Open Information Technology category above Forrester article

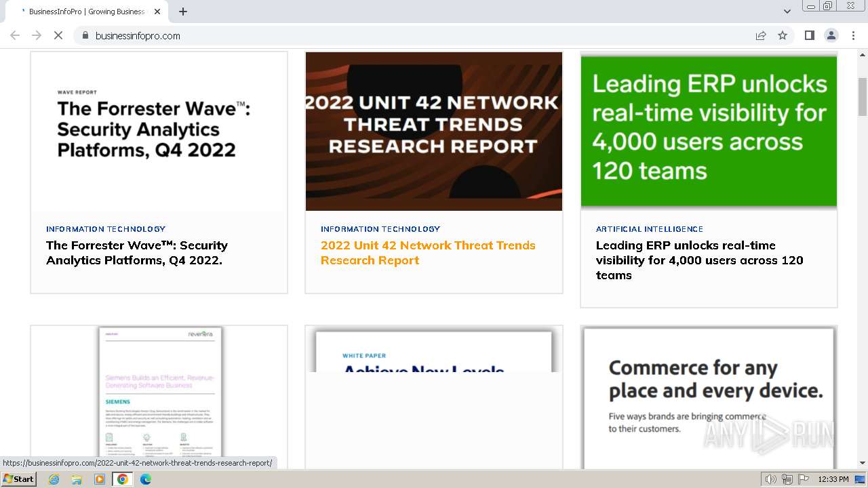click(x=106, y=229)
